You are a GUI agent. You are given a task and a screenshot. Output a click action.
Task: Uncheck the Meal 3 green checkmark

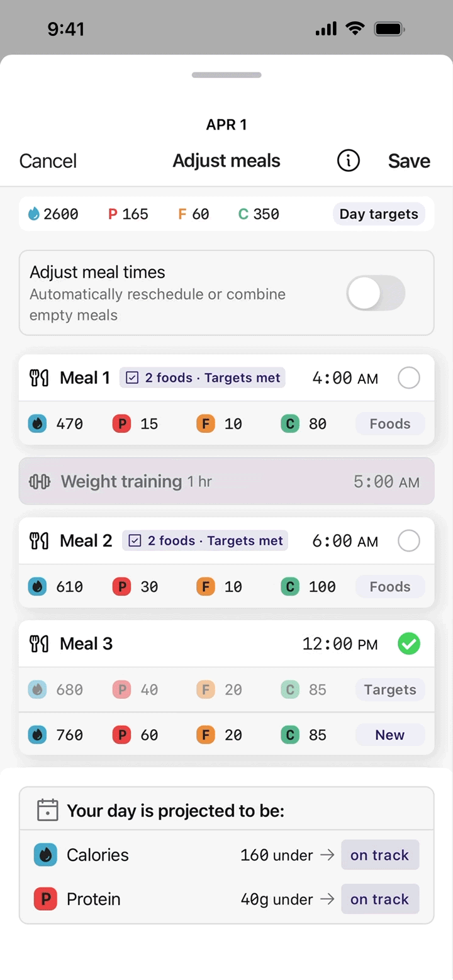[409, 644]
